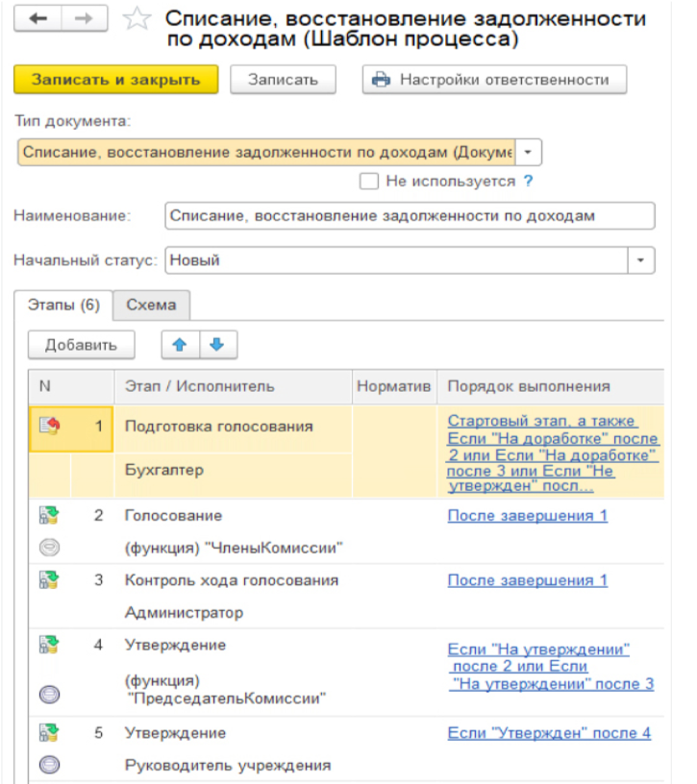Screen dimensions: 697x784
Task: Switch to the "Схема" tab
Action: coord(151,305)
